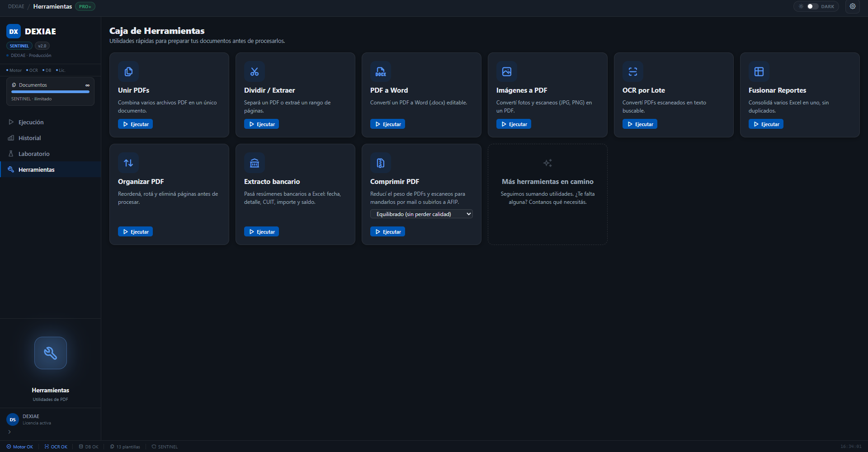Click the large Herramientas wrench tile
This screenshot has width=868, height=452.
[51, 353]
